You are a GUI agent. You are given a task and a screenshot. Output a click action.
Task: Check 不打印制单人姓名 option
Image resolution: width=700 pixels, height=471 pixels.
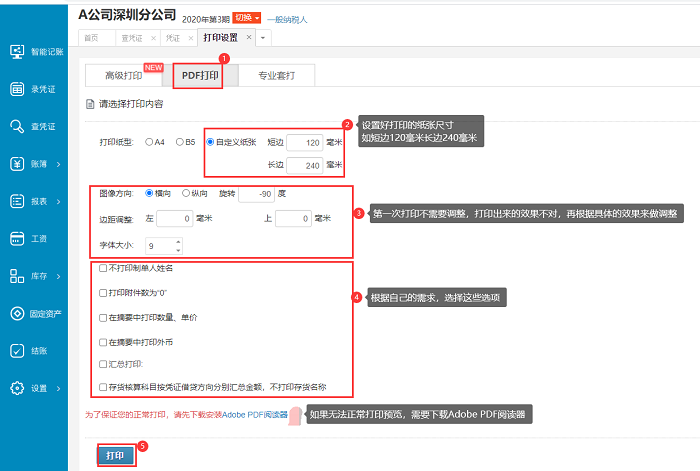click(104, 269)
